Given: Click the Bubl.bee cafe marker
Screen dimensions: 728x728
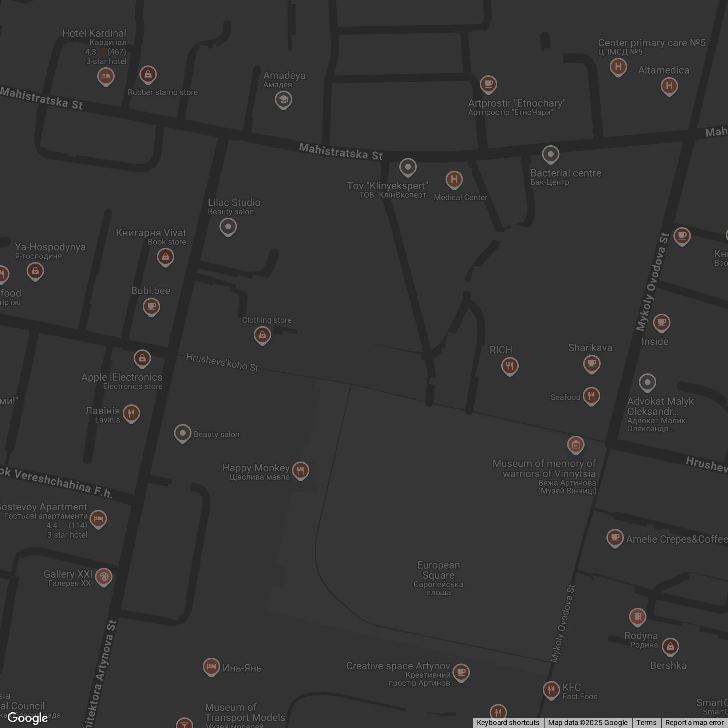Looking at the screenshot, I should [151, 307].
